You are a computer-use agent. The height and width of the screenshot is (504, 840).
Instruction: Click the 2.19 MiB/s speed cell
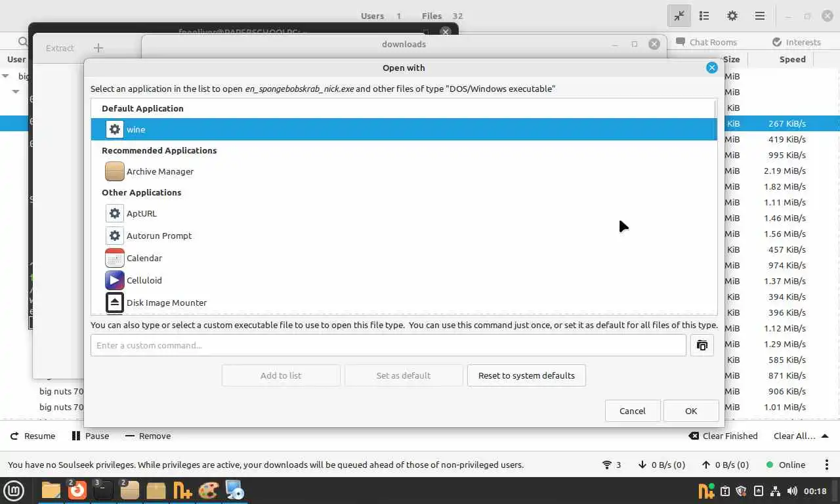tap(785, 171)
